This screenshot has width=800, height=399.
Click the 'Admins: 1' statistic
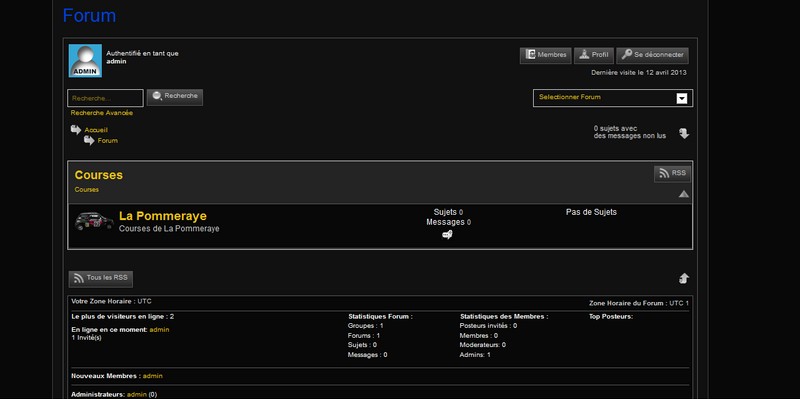(x=475, y=355)
